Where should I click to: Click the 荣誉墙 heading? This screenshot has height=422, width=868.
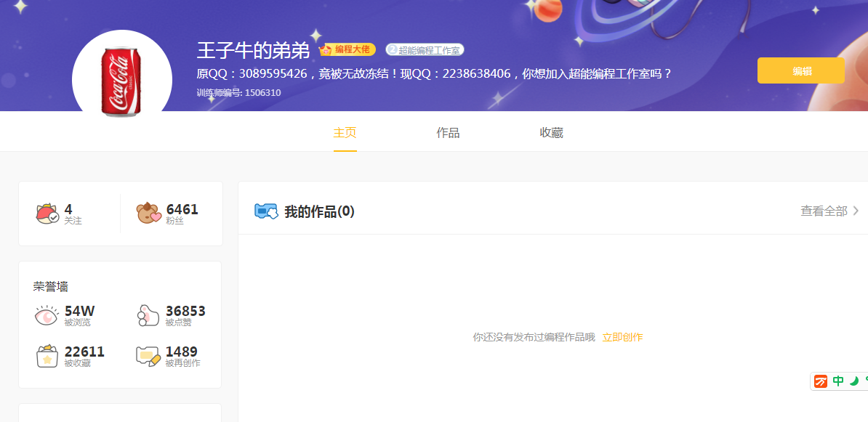50,286
